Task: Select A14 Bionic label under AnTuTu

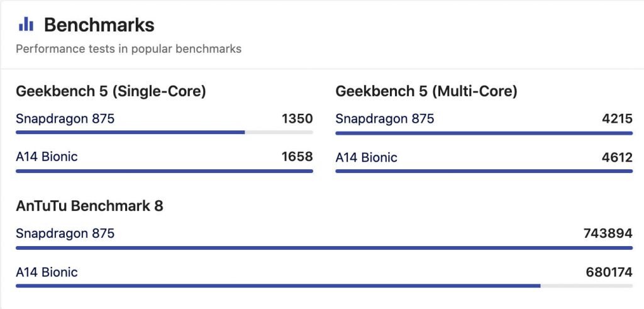Action: coord(47,272)
